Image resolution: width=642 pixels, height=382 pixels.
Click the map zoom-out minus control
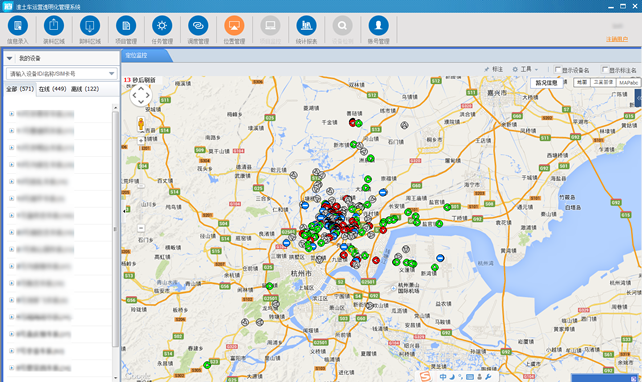(141, 228)
